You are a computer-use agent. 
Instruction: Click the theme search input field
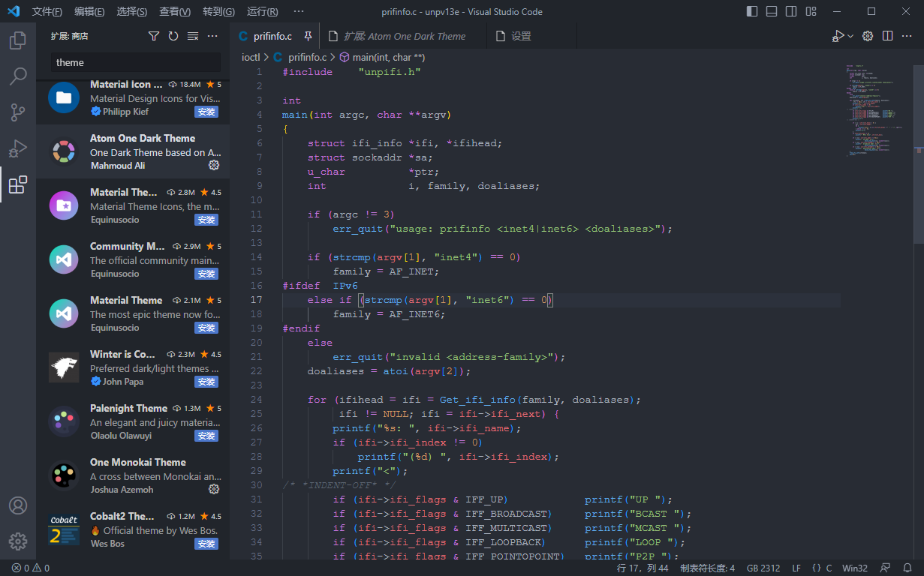coord(136,62)
